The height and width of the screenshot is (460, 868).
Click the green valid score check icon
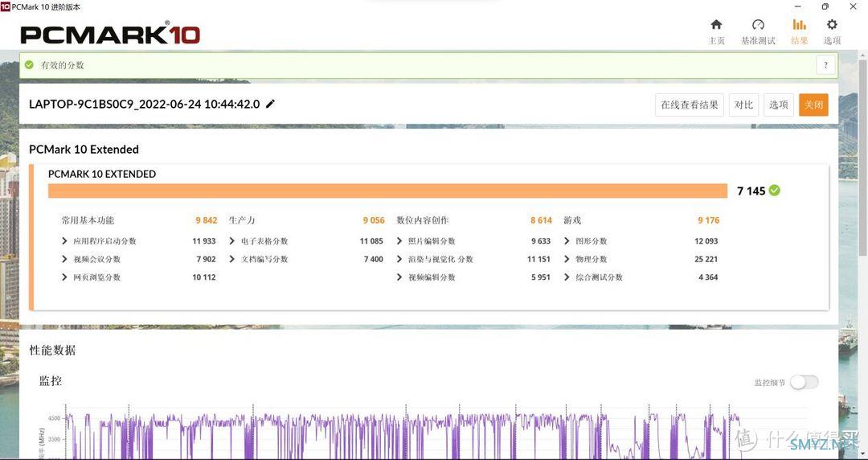coord(30,65)
